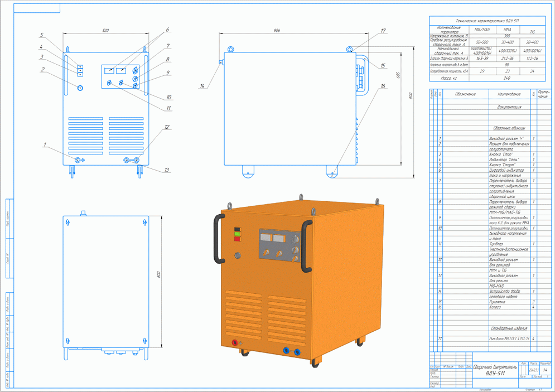This screenshot has height=392, width=555.
Task: Click the "11,2-26" voltage range cell
Action: click(532, 59)
